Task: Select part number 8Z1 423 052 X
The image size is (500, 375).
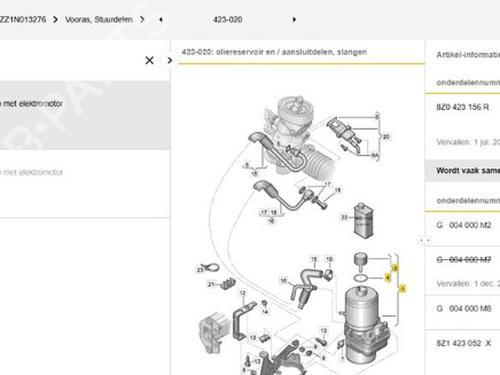Action: [x=464, y=343]
